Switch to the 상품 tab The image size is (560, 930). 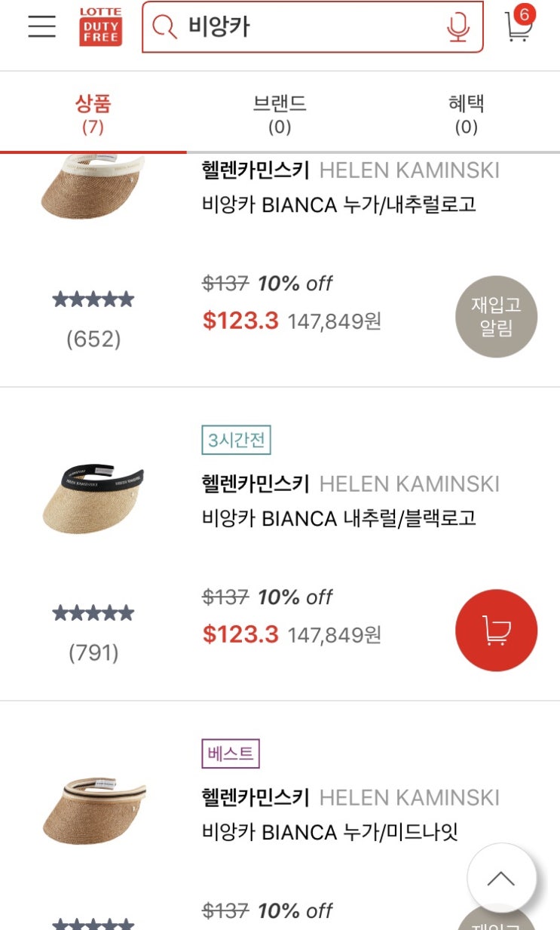point(93,113)
